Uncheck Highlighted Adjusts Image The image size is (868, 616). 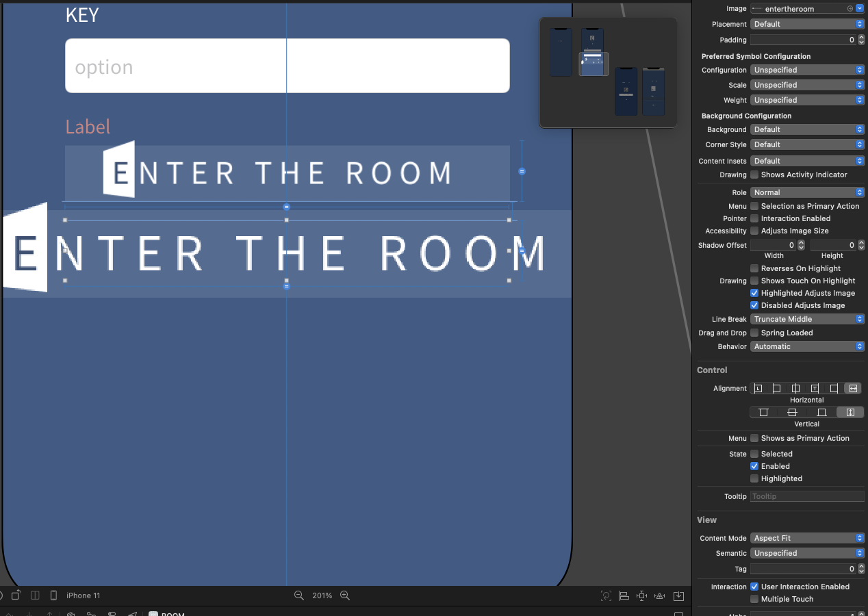[754, 293]
